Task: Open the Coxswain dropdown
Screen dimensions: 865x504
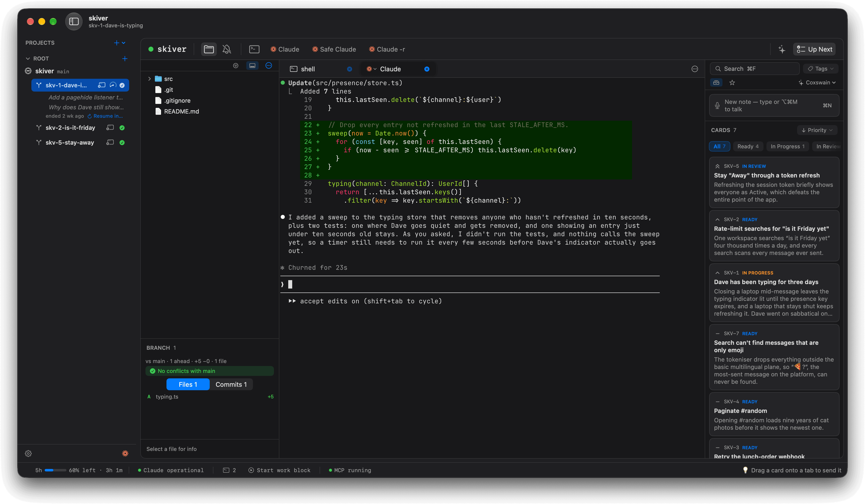Action: point(817,83)
